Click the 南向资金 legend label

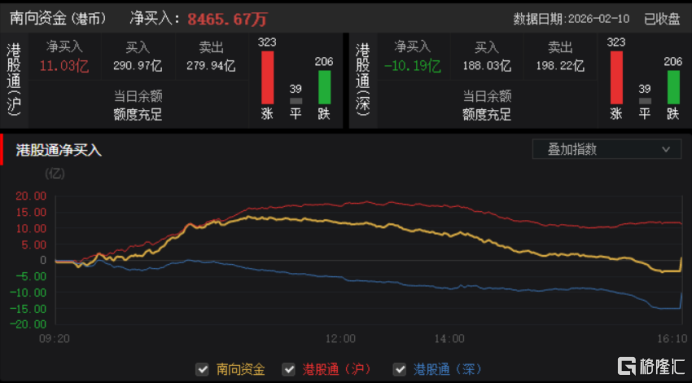click(x=241, y=369)
